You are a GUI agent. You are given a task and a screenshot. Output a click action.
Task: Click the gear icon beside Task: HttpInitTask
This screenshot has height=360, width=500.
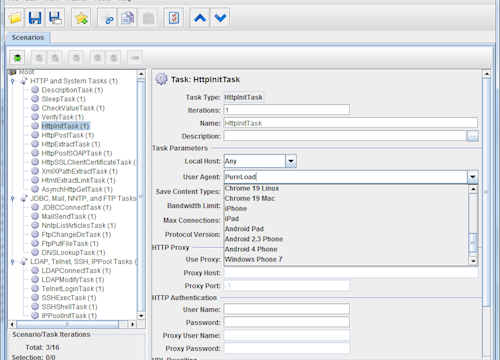[x=161, y=79]
